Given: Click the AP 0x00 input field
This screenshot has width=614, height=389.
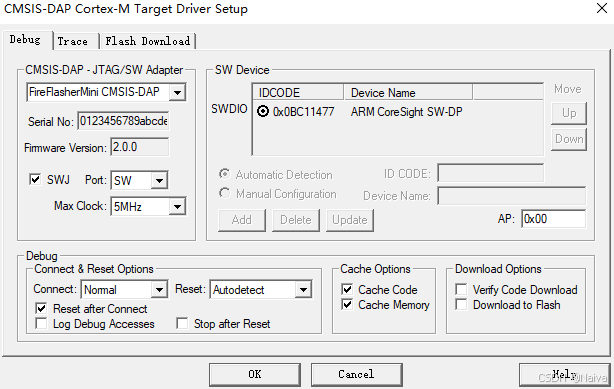Looking at the screenshot, I should coord(554,219).
